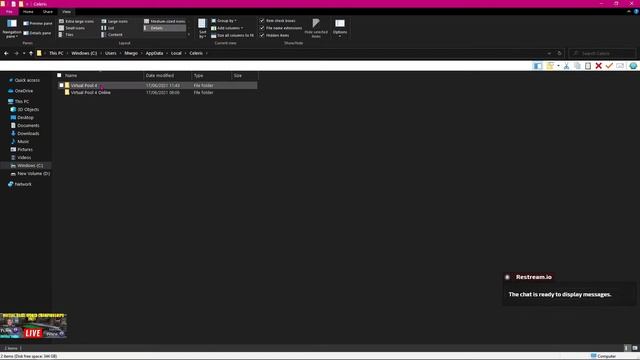The image size is (640, 360).
Task: Select This PC in the sidebar
Action: point(22,101)
